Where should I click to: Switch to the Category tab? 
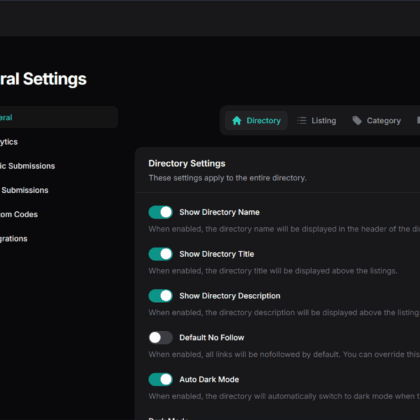pos(377,120)
